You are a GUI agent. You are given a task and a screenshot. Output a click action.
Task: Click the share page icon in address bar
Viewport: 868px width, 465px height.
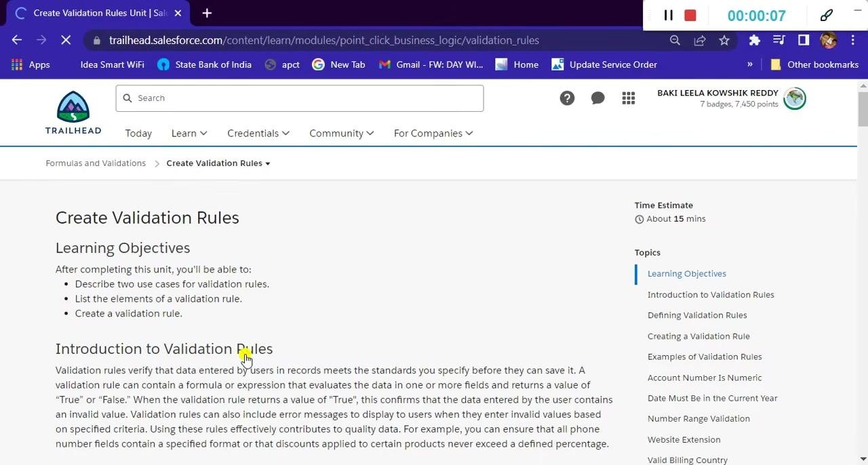point(700,40)
